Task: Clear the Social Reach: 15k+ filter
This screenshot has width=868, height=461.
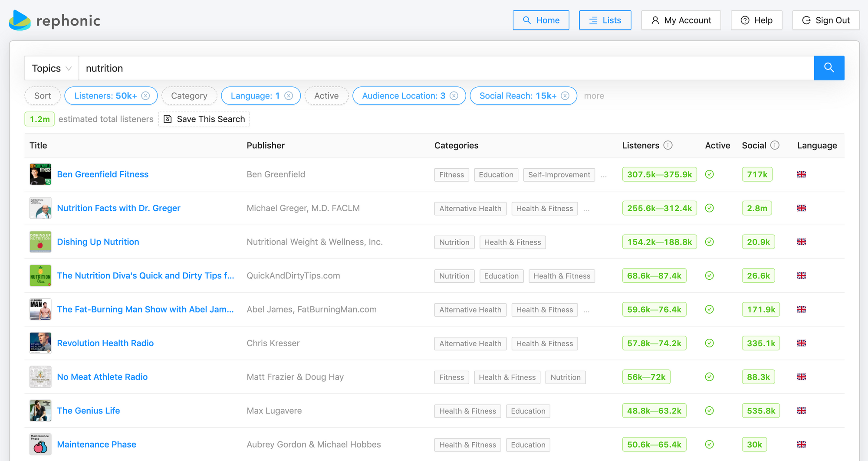Action: click(x=565, y=96)
